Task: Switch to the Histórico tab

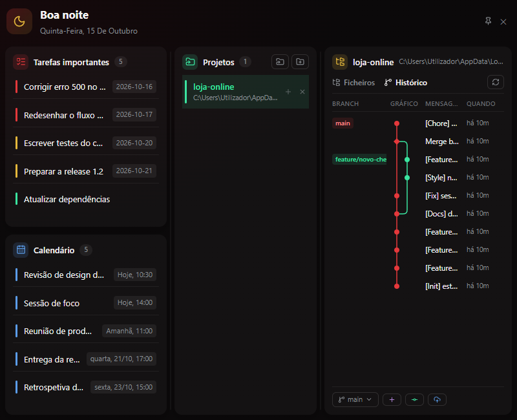Action: pos(406,83)
